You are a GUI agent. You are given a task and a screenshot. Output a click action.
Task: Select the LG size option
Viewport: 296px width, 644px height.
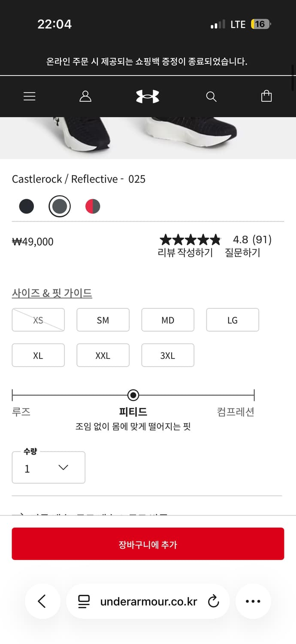233,320
